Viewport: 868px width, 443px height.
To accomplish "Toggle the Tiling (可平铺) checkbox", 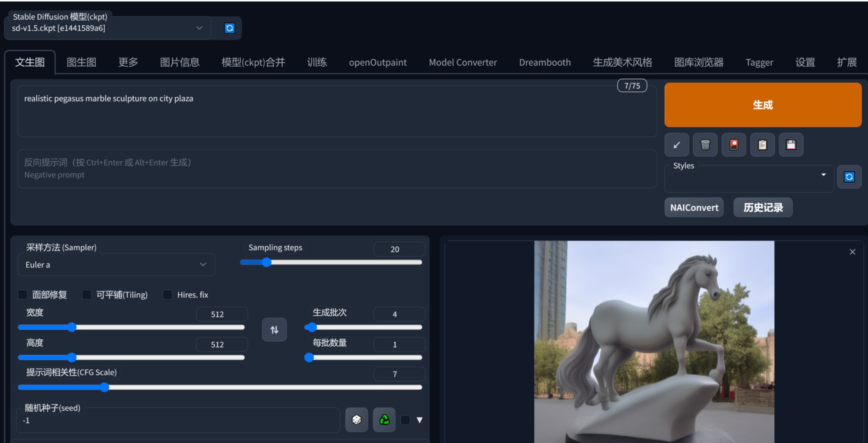I will click(x=87, y=295).
